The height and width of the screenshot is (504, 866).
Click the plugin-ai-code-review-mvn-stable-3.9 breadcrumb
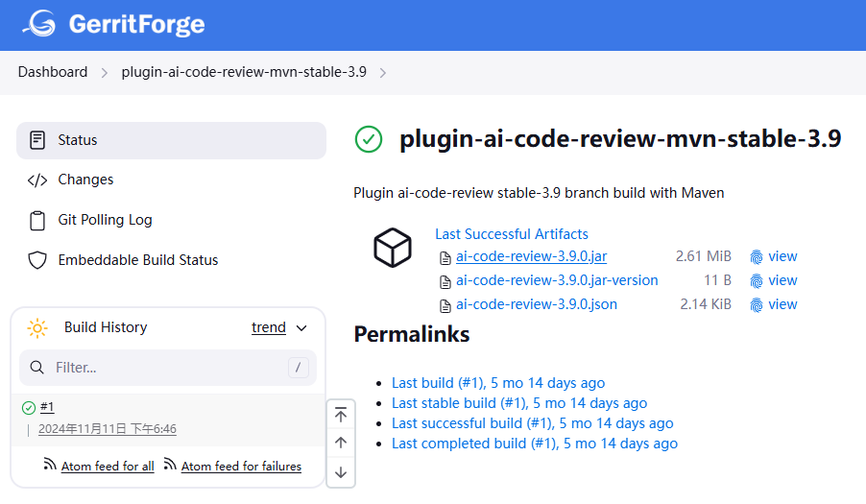click(244, 72)
